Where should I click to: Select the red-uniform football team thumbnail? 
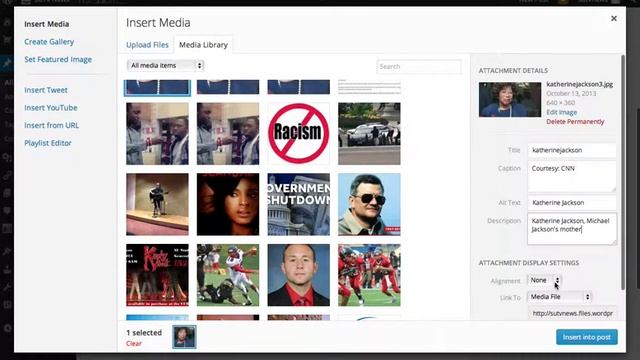point(369,275)
